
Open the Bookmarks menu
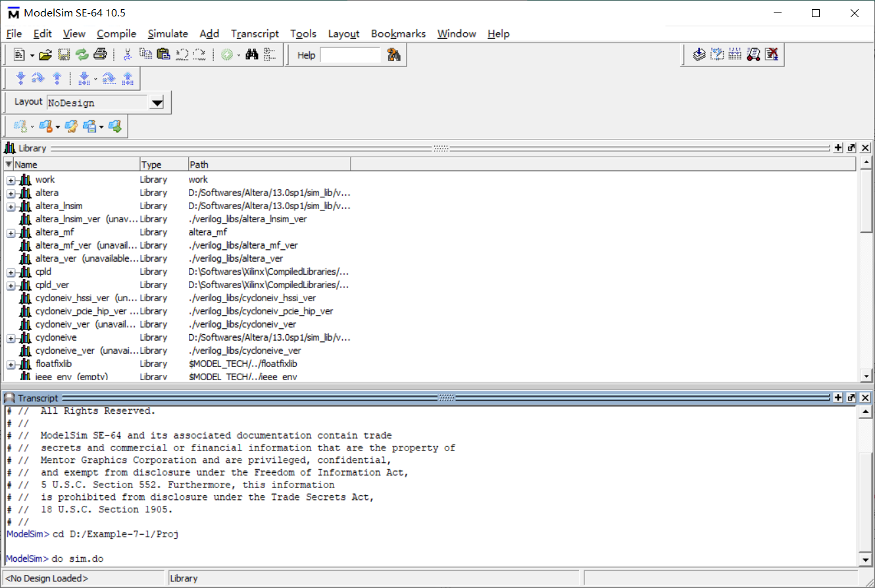pyautogui.click(x=398, y=34)
